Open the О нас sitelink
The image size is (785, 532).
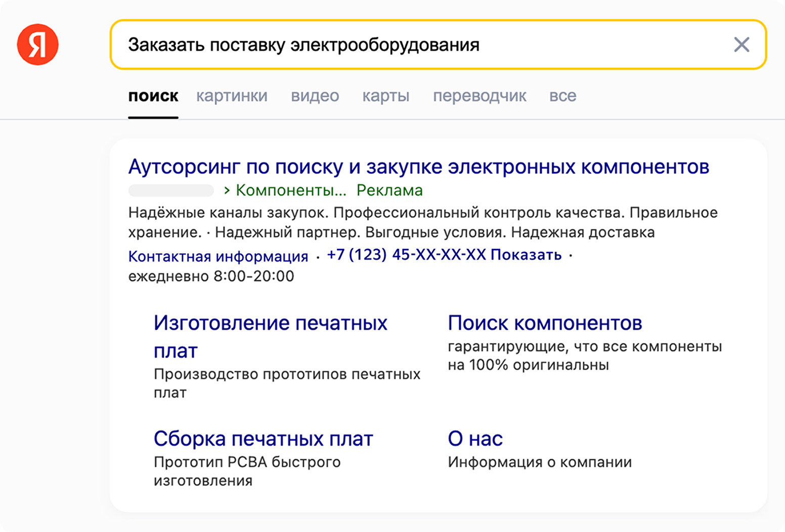point(475,438)
